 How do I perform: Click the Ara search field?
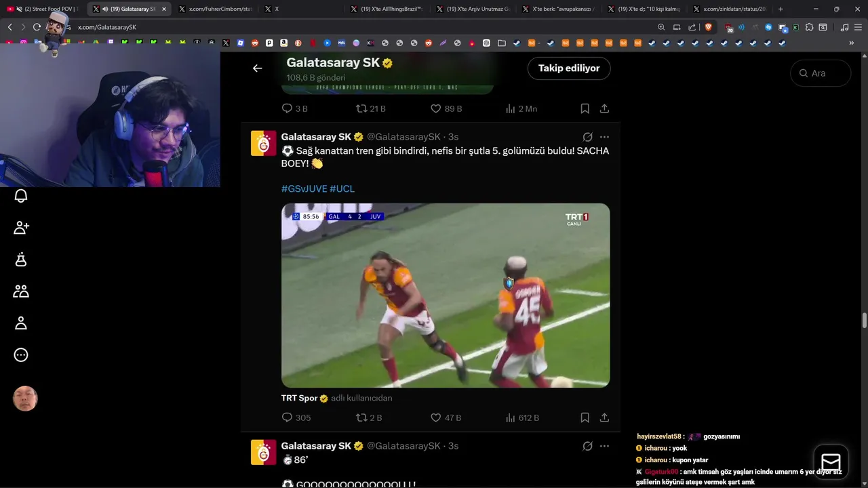coord(821,73)
